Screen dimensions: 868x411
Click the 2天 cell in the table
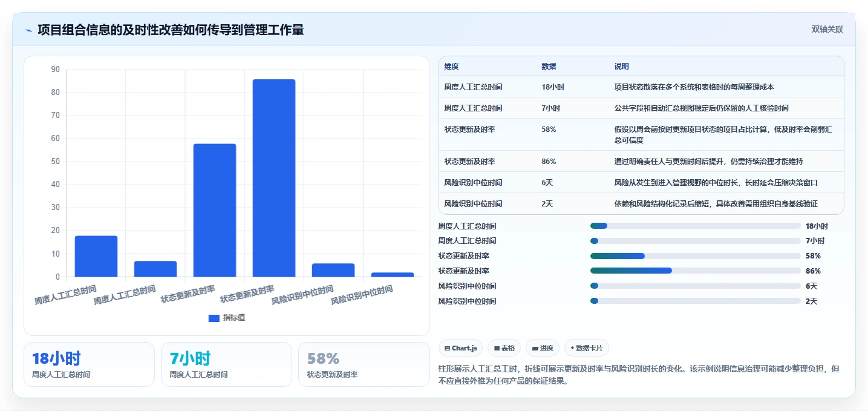coord(547,204)
